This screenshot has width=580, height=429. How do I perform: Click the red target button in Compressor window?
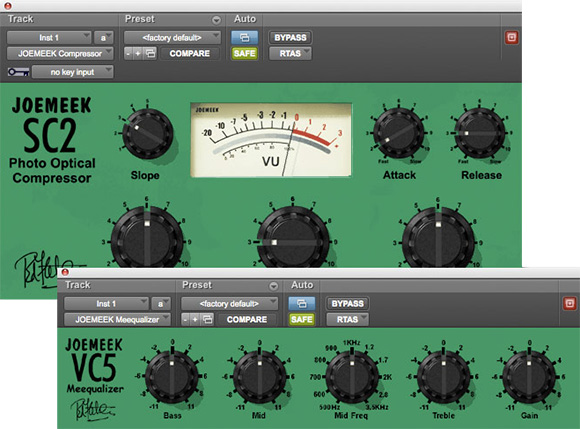point(512,37)
